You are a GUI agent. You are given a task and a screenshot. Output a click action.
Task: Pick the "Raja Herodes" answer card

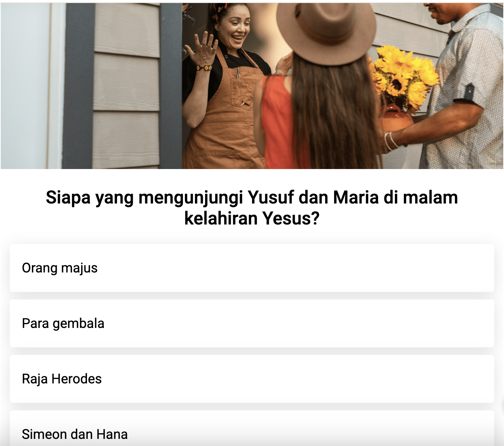[x=252, y=379]
